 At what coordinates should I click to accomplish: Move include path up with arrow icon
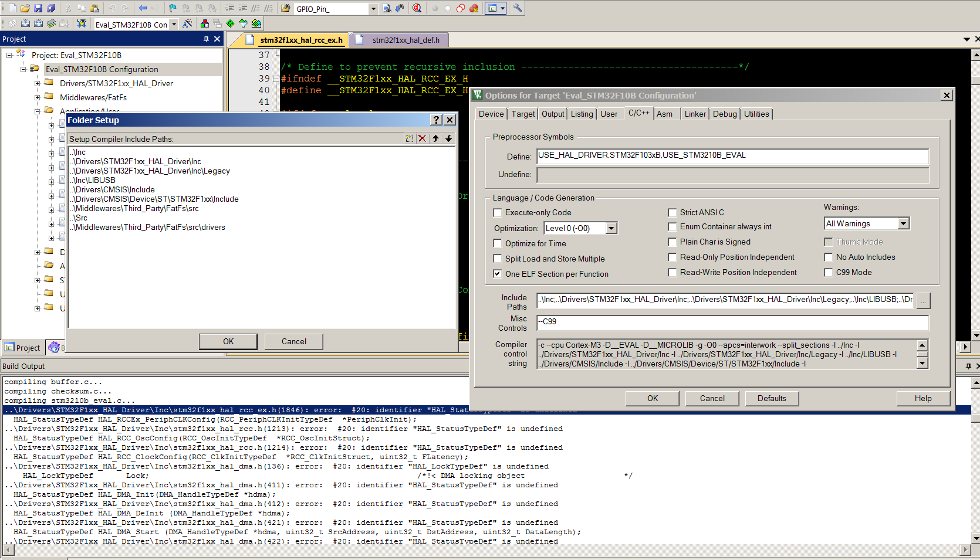click(435, 138)
